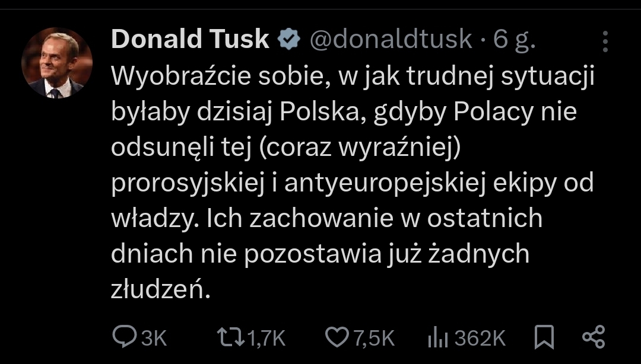The image size is (641, 364).
Task: Reply to Donald Tusk's tweet via speech bubble icon
Action: (x=125, y=337)
